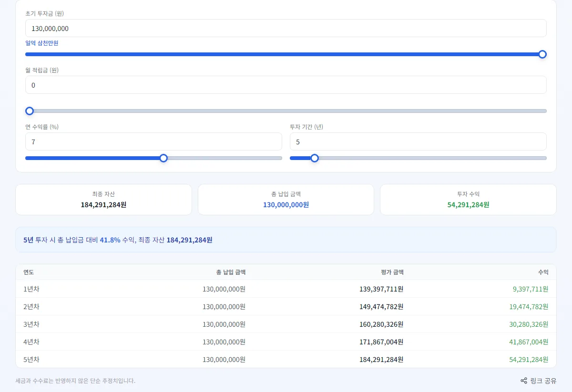
Task: Focus the 초기 투자금 input field
Action: click(286, 28)
